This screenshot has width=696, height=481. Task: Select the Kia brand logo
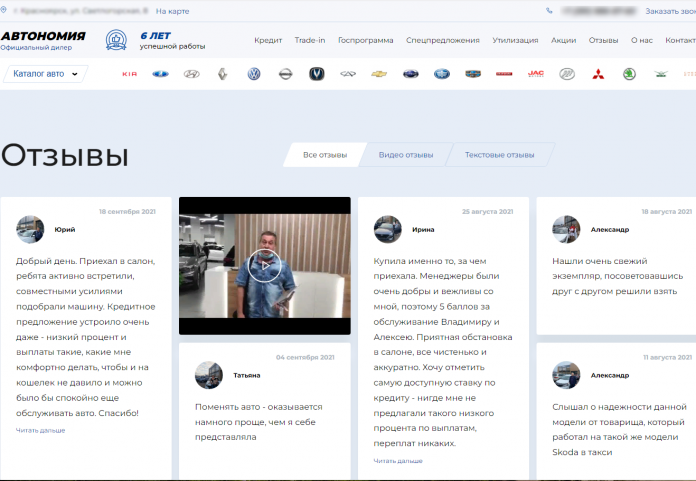pos(130,74)
